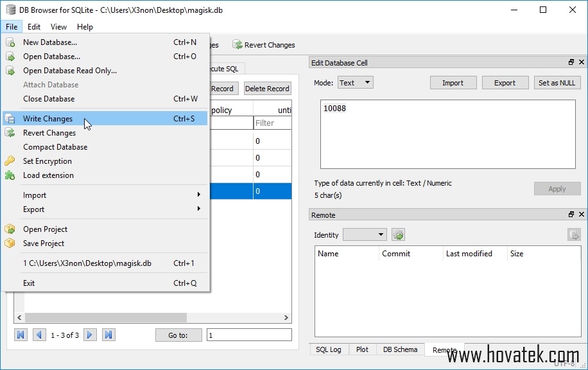Open the Identity dropdown in Remote panel

pos(365,235)
